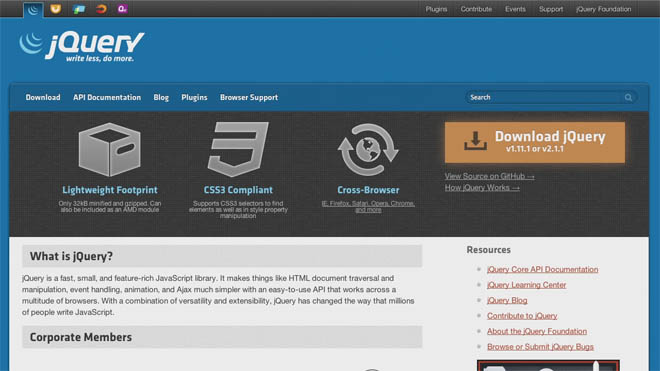The width and height of the screenshot is (660, 371).
Task: Open About the jQuery Foundation link
Action: 537,331
